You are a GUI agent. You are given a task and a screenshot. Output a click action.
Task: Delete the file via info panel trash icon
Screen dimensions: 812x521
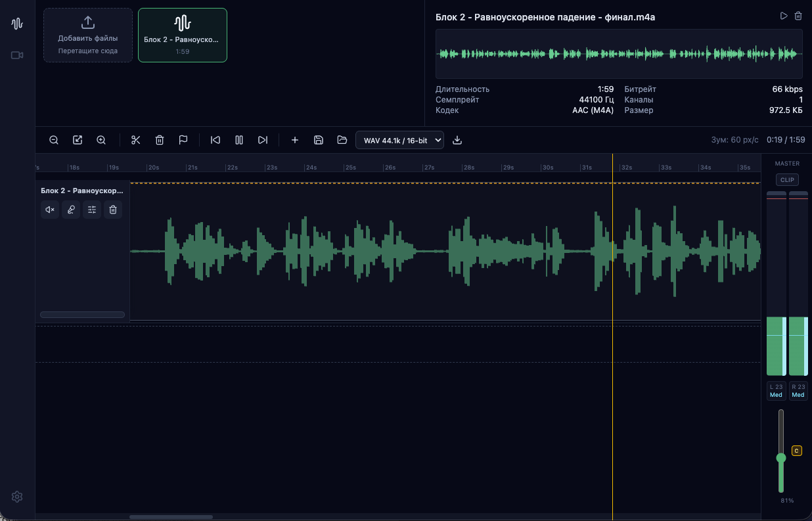pyautogui.click(x=798, y=16)
